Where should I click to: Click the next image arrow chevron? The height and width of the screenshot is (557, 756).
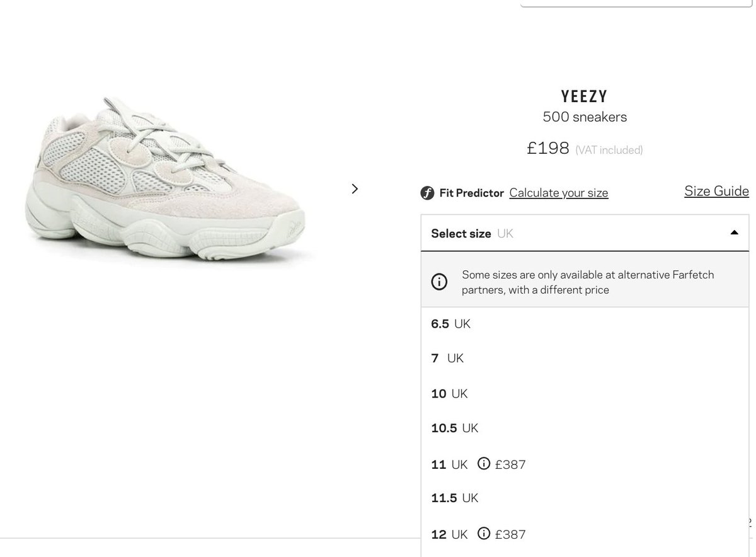click(355, 188)
